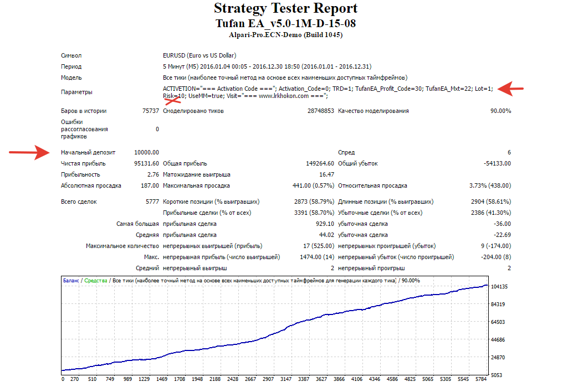
Task: Click 'Чистая прибыль' label
Action: point(83,164)
